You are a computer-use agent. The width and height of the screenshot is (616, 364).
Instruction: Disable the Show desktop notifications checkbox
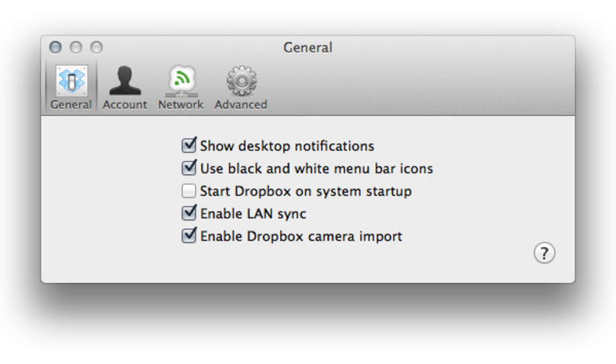point(189,145)
